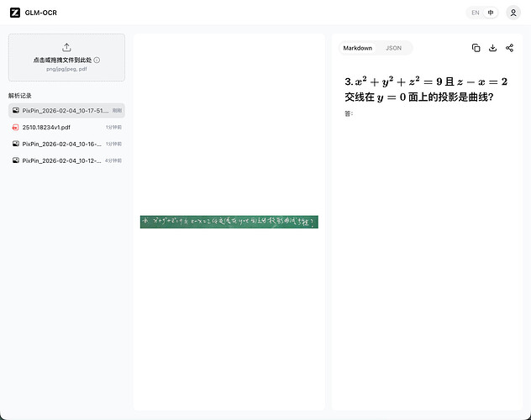Switch language to 中
The width and height of the screenshot is (531, 420).
click(491, 13)
